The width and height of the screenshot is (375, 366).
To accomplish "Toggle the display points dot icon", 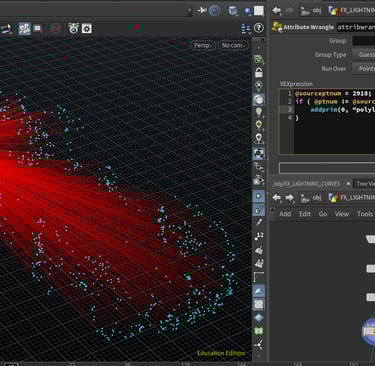I will (259, 196).
